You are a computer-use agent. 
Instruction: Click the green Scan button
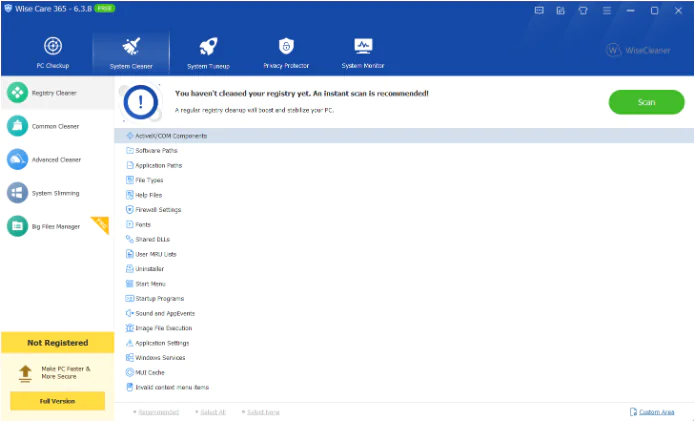pos(646,102)
